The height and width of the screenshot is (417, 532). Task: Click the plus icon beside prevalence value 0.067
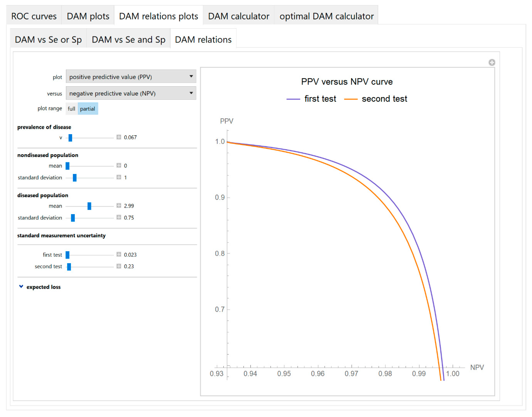[119, 137]
